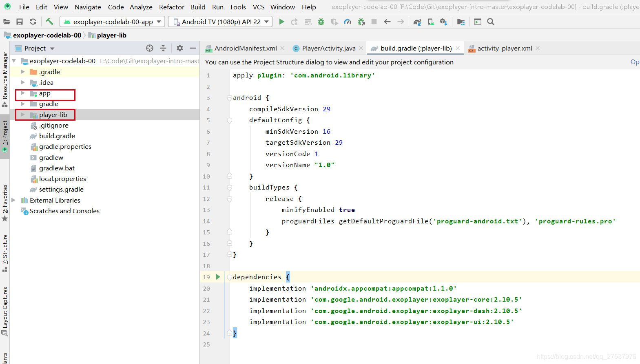Click the Make Project hammer icon
This screenshot has width=640, height=364.
coord(49,22)
